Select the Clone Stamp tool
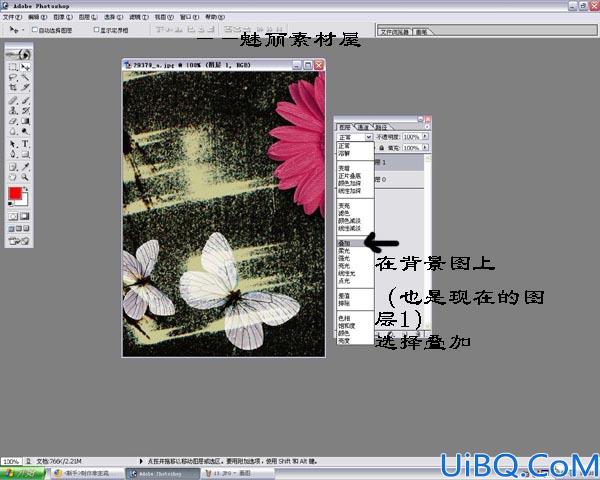 [x=13, y=111]
